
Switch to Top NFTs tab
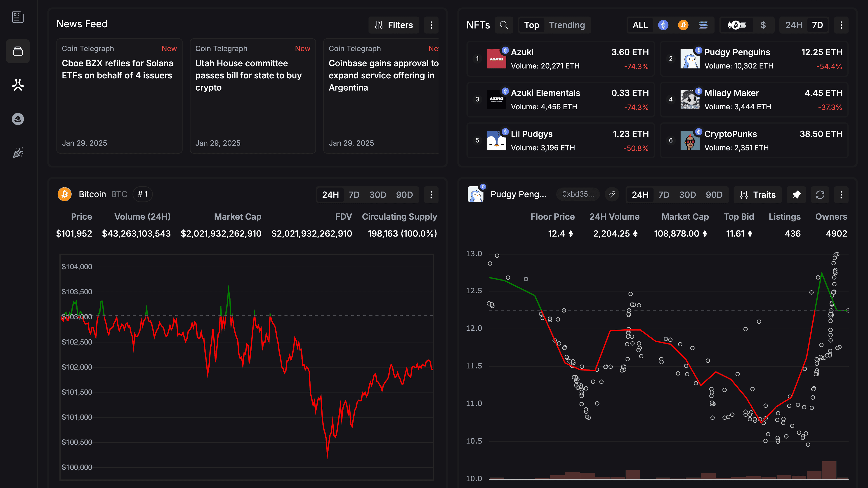[531, 25]
